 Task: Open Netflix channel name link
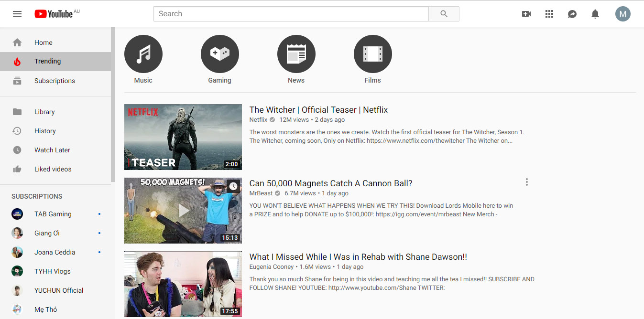click(x=258, y=120)
